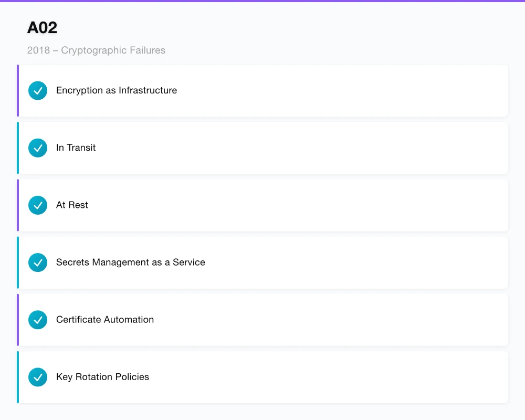Select "Secrets Management as a Service" text
The image size is (525, 420).
[x=130, y=262]
